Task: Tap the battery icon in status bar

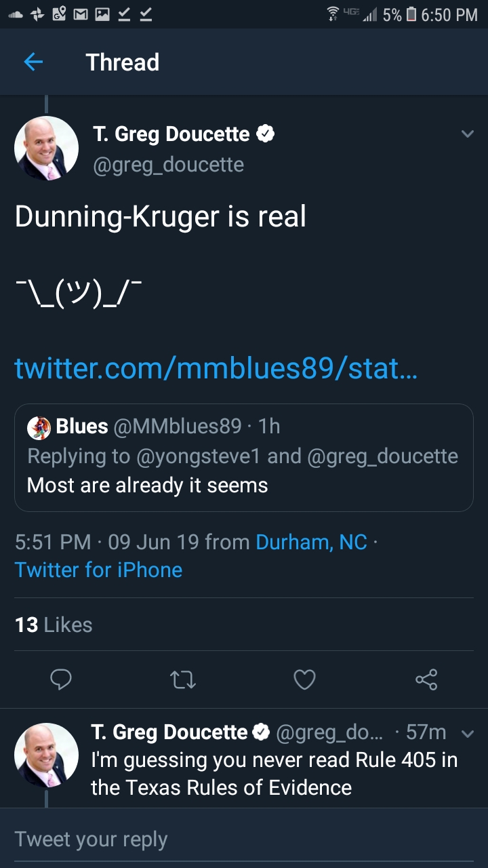Action: point(411,14)
